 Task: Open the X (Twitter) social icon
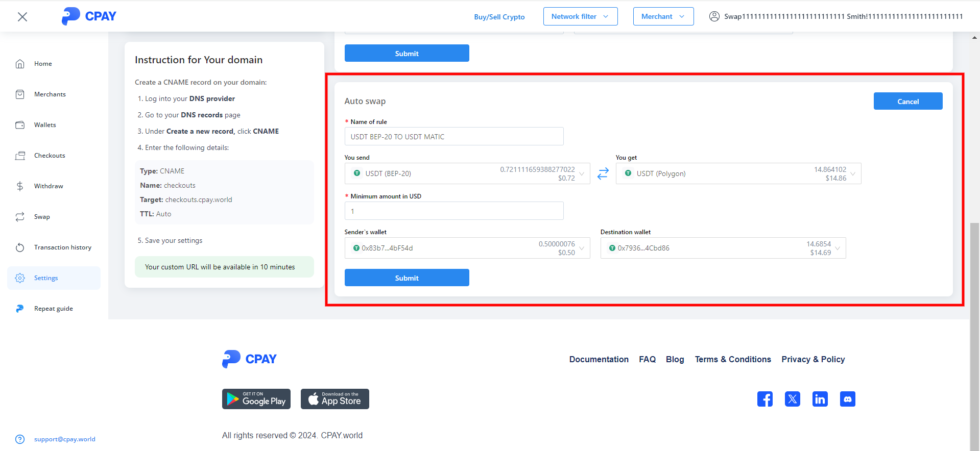[x=792, y=399]
